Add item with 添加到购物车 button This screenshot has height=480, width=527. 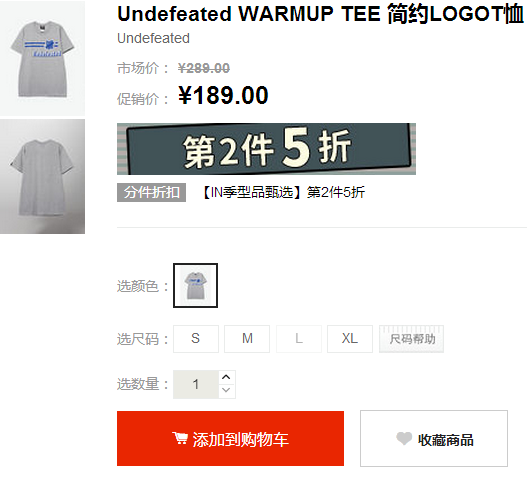(230, 438)
